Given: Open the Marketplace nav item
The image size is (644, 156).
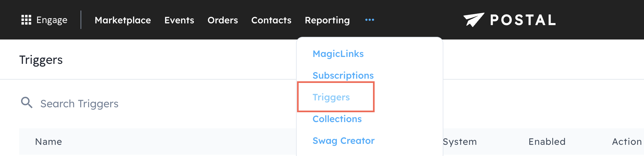Looking at the screenshot, I should pyautogui.click(x=123, y=20).
